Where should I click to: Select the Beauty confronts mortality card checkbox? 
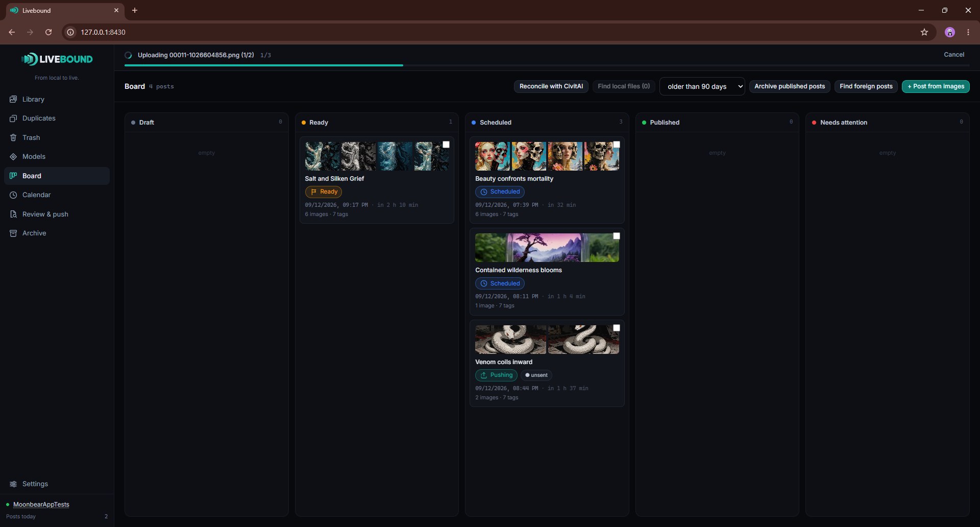pos(617,145)
